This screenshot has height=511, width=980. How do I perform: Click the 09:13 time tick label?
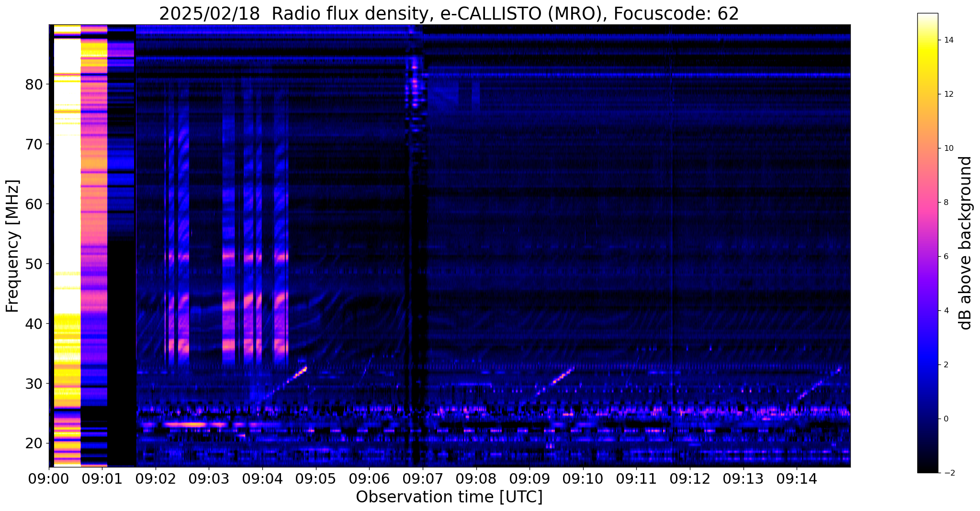[x=743, y=478]
